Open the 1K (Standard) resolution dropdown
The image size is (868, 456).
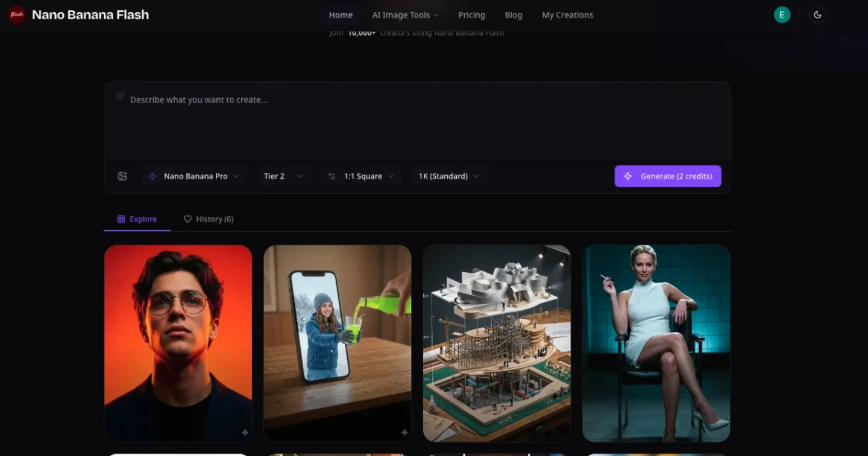(x=448, y=176)
